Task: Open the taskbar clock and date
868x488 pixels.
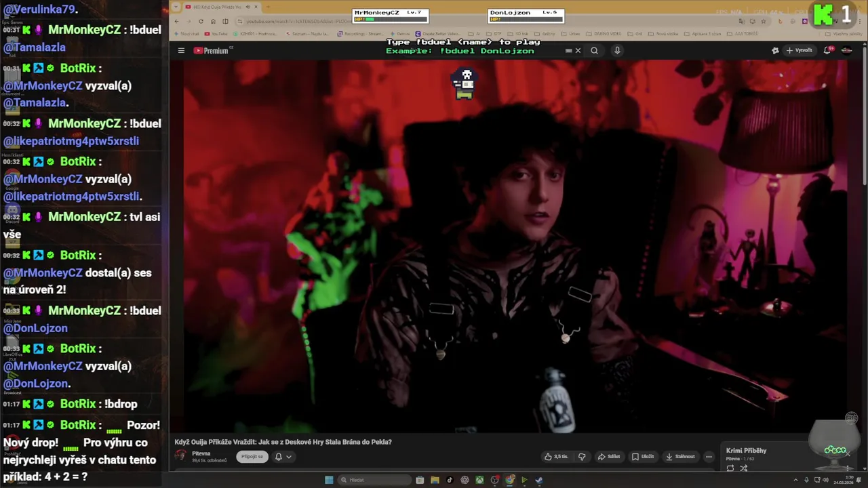Action: [x=843, y=480]
